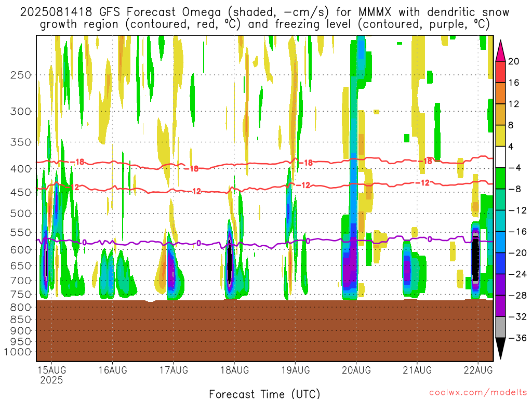This screenshot has width=532, height=399.
Task: Click the black omega core near 18AUG
Action: coord(230,261)
